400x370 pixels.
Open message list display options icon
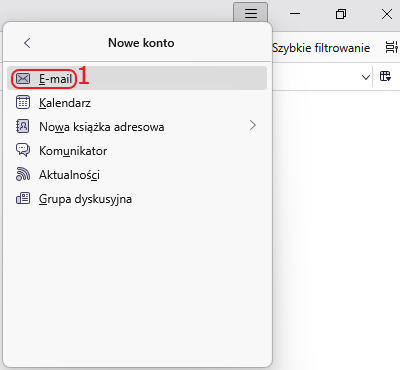pyautogui.click(x=392, y=47)
